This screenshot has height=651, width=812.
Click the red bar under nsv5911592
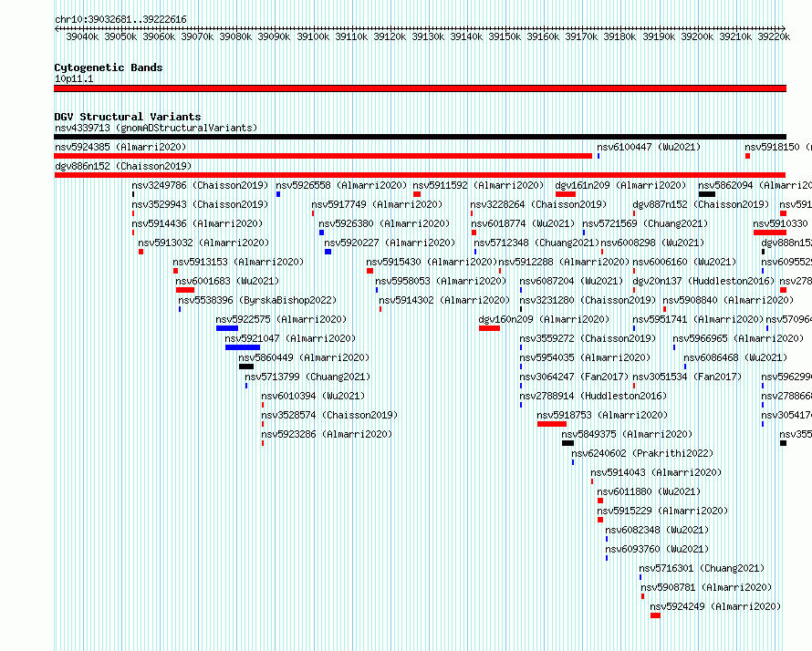[x=417, y=194]
